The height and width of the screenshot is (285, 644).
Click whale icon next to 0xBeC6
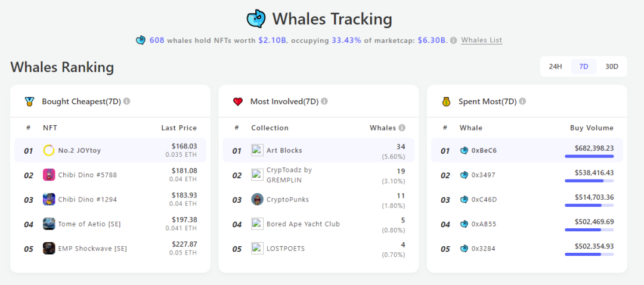pos(464,150)
